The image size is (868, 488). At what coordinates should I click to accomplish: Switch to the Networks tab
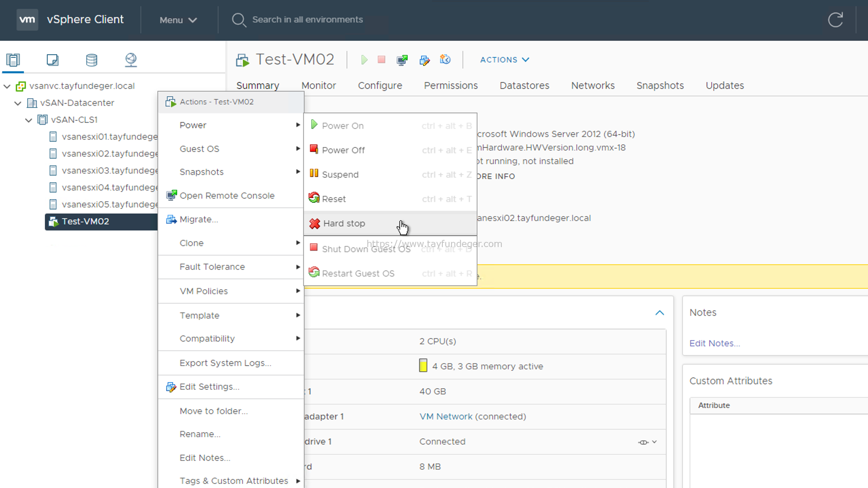[593, 85]
